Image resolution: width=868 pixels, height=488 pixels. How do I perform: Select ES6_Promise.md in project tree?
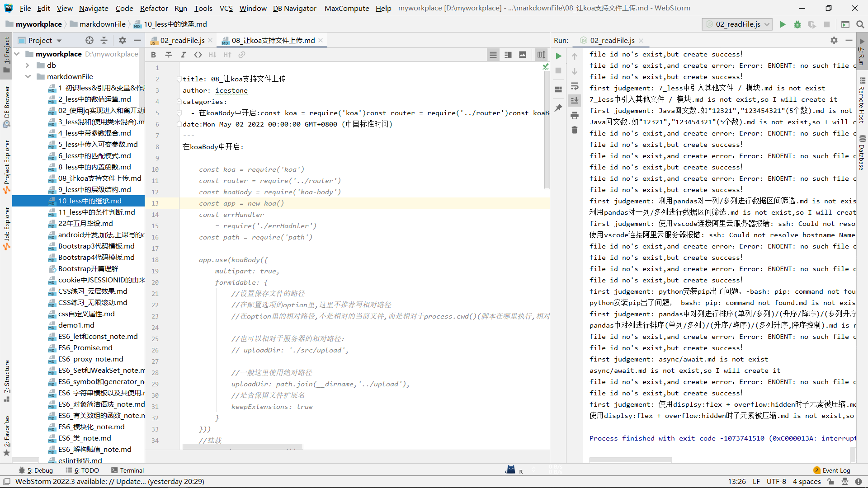(x=85, y=348)
